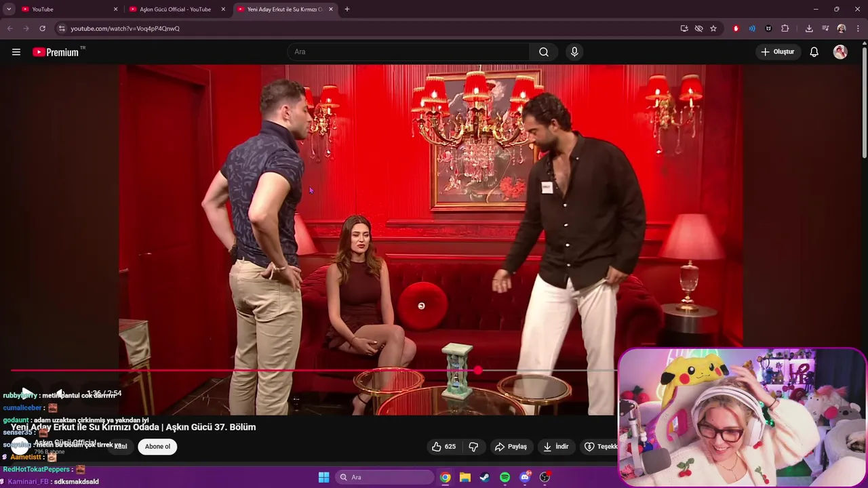
Task: Open Chrome downloads icon
Action: (809, 28)
